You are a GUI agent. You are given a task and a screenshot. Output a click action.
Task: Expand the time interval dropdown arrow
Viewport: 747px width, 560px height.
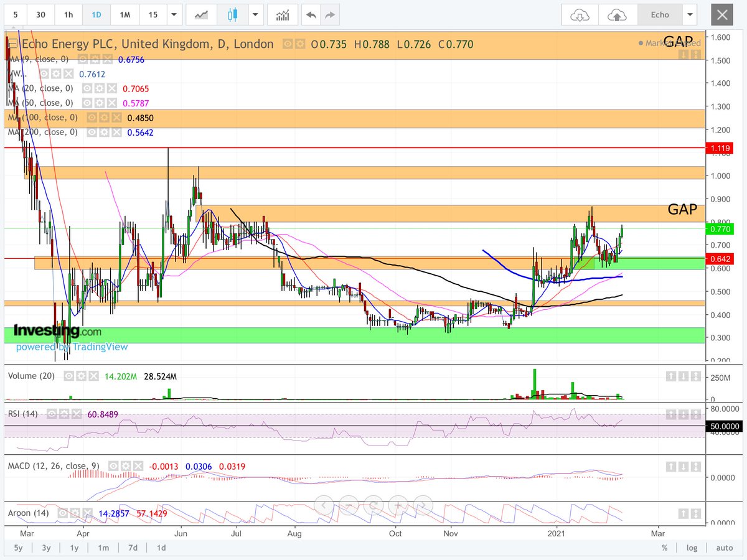pyautogui.click(x=174, y=14)
